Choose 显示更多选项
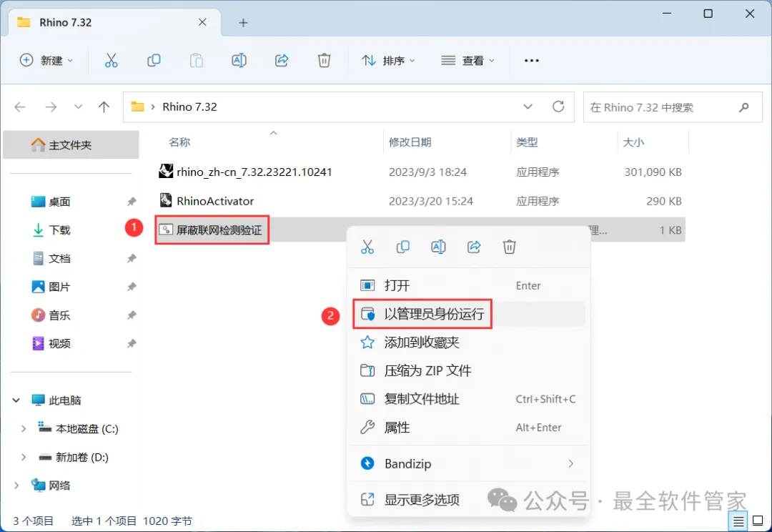772x532 pixels. pos(468,500)
